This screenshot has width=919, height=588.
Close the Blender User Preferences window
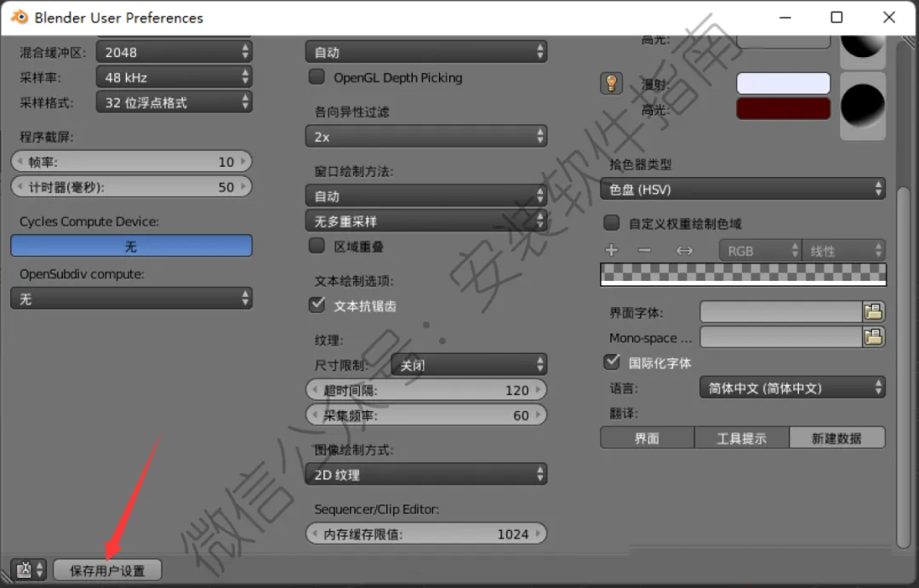(x=889, y=18)
